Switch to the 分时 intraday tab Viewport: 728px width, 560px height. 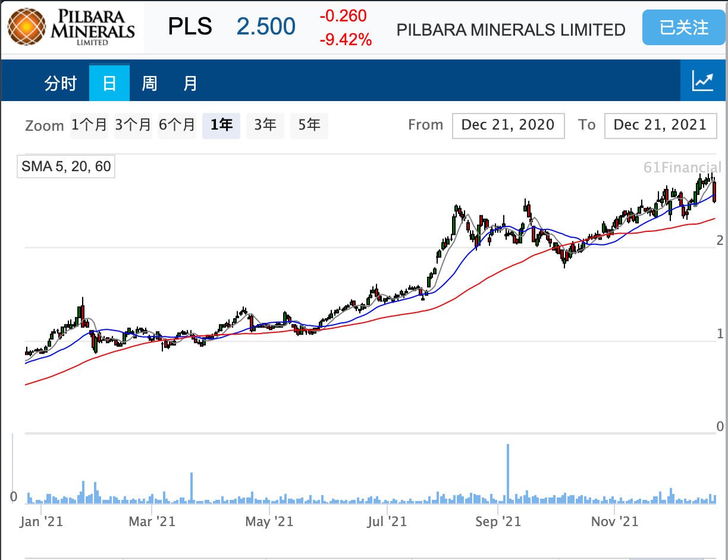[61, 83]
